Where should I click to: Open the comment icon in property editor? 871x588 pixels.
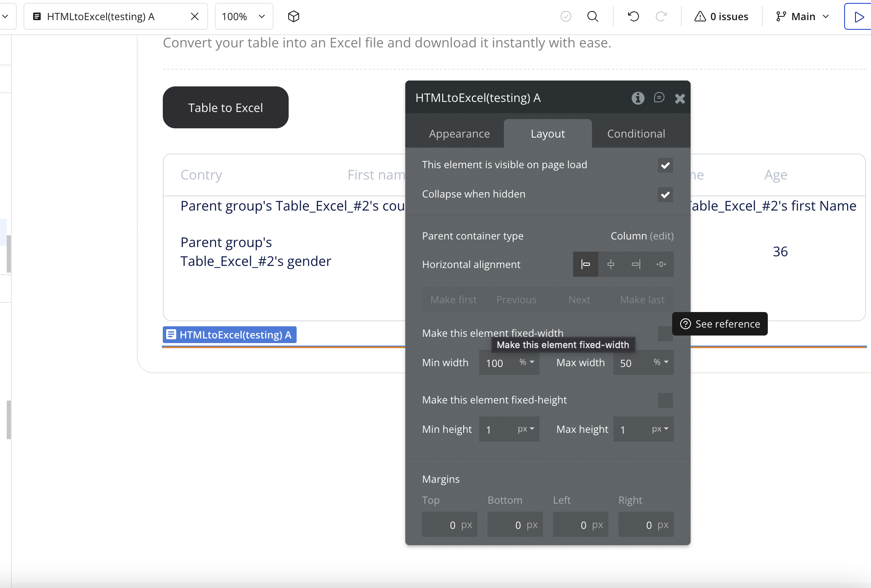[659, 98]
